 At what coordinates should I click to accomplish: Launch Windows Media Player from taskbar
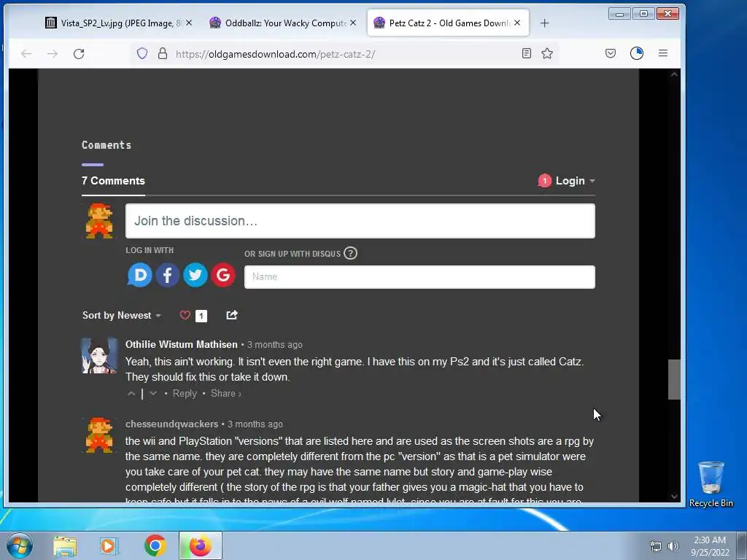pos(109,546)
